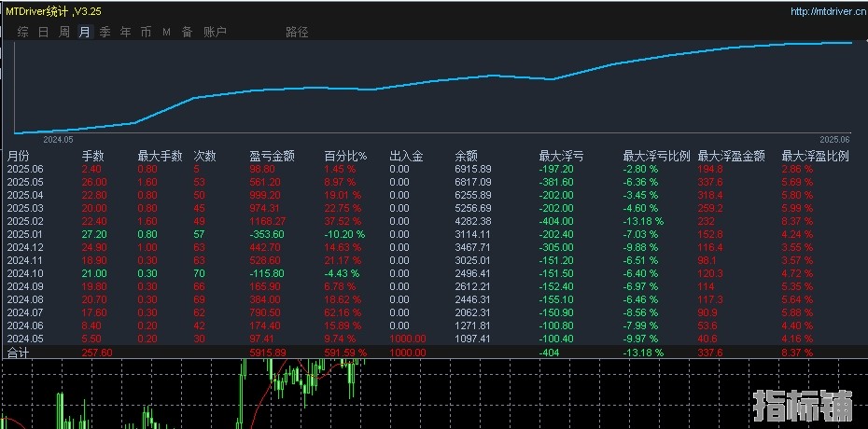The height and width of the screenshot is (429, 868).
Task: Click the 最大浮亏比例 column header
Action: coord(656,157)
